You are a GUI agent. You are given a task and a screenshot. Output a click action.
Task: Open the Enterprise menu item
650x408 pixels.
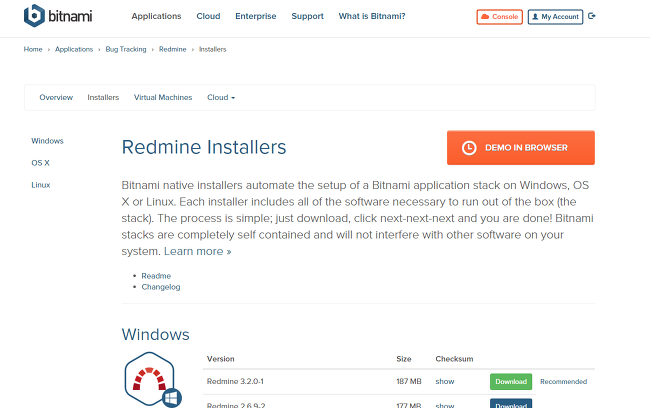coord(255,16)
